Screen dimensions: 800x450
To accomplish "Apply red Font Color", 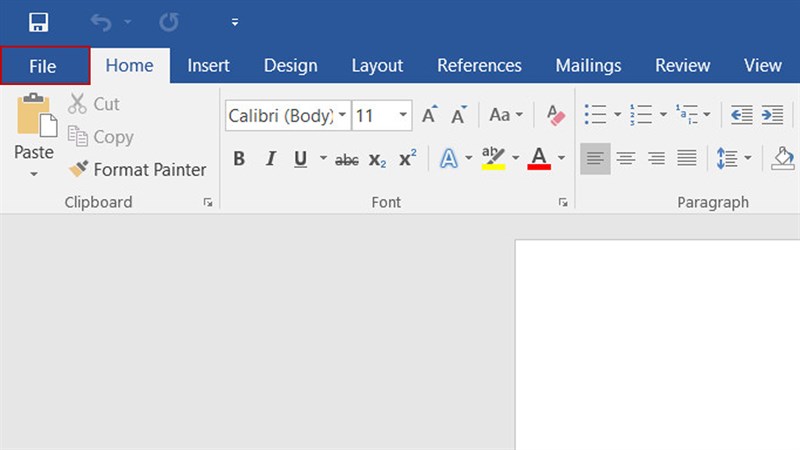I will click(539, 158).
